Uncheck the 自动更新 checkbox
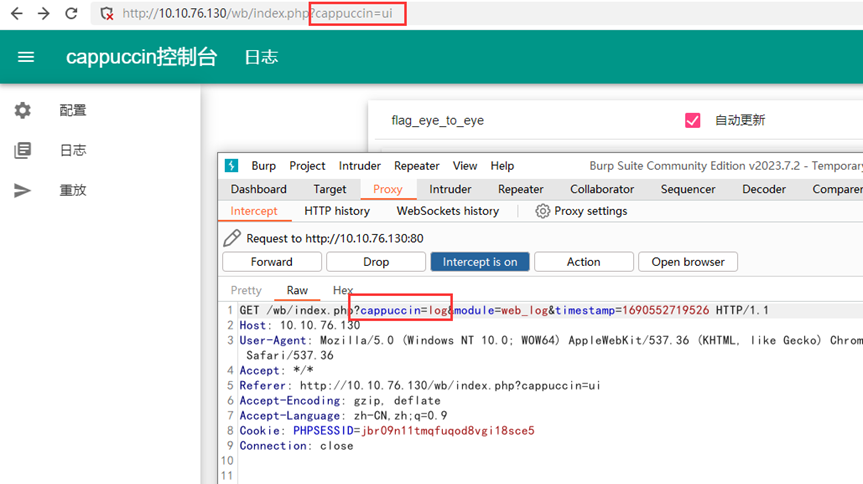The height and width of the screenshot is (484, 863). tap(692, 120)
